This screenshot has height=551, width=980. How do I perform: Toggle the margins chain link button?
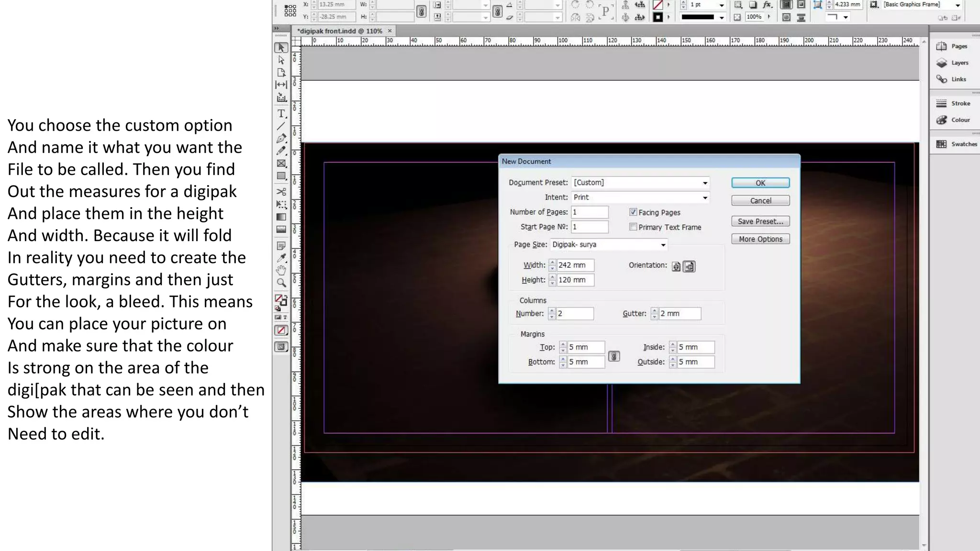614,356
